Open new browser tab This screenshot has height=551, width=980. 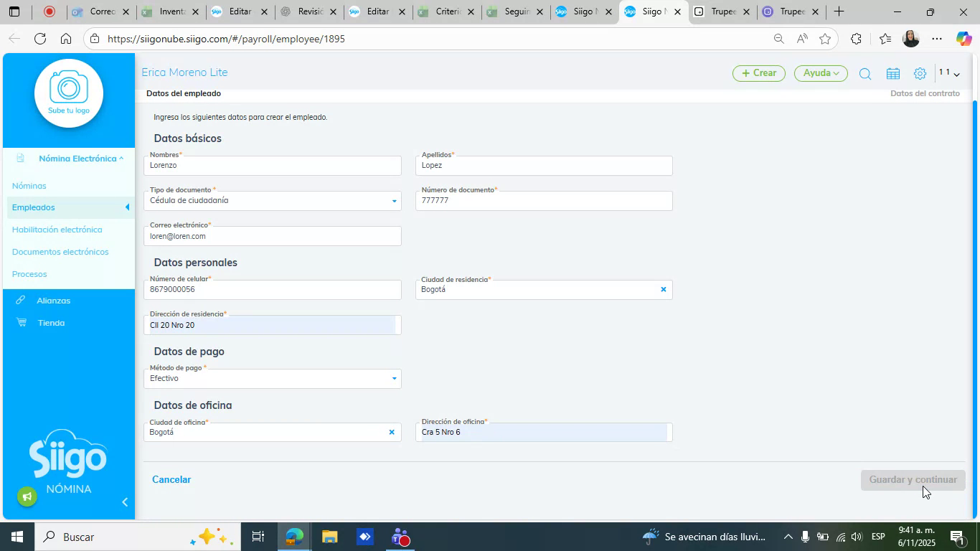coord(838,11)
